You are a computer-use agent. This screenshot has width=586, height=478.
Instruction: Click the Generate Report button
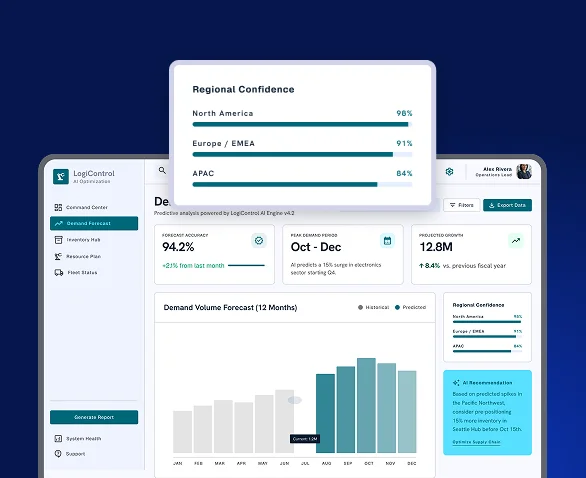(94, 417)
